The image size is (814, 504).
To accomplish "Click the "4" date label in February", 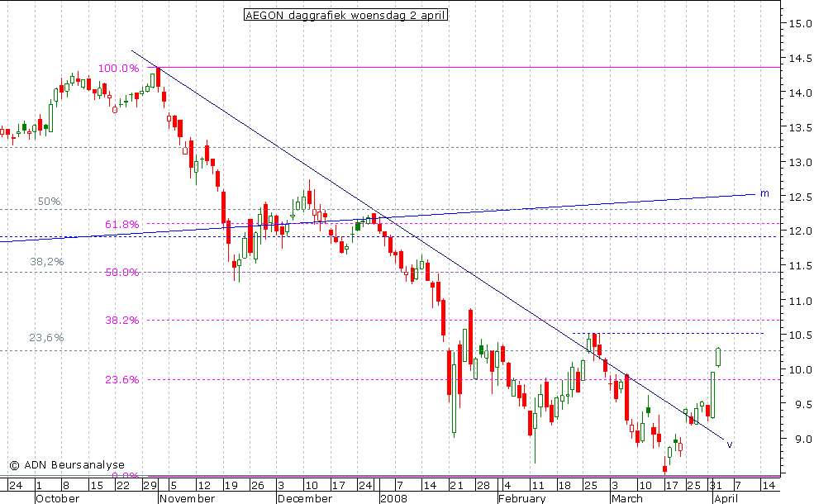I will [507, 485].
